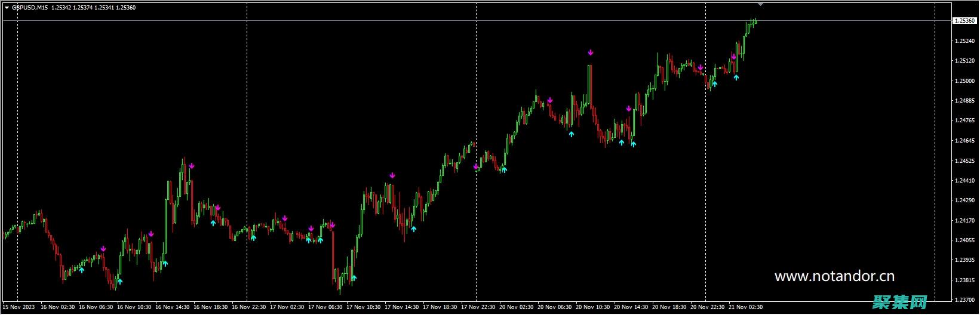Select magenta arrow above the 17 Nov 14:30 candles
Image resolution: width=980 pixels, height=315 pixels.
(392, 175)
